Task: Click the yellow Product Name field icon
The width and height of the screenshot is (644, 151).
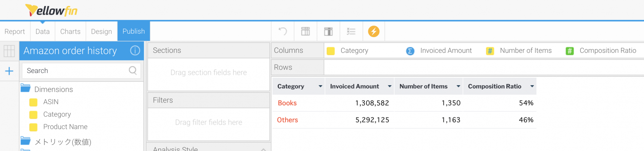Action: [x=33, y=127]
